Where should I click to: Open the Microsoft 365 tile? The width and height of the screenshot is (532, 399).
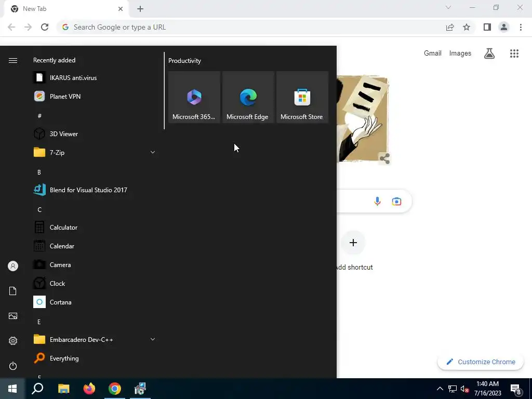(x=194, y=97)
